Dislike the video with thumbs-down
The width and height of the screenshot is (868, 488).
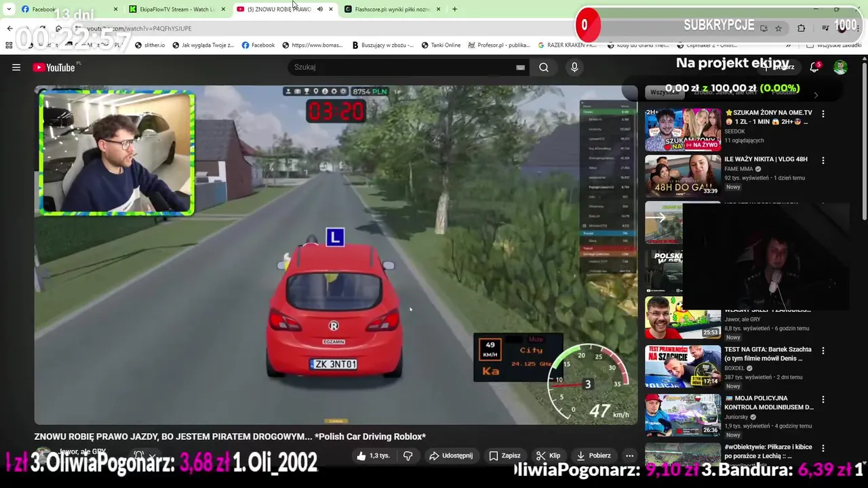408,455
